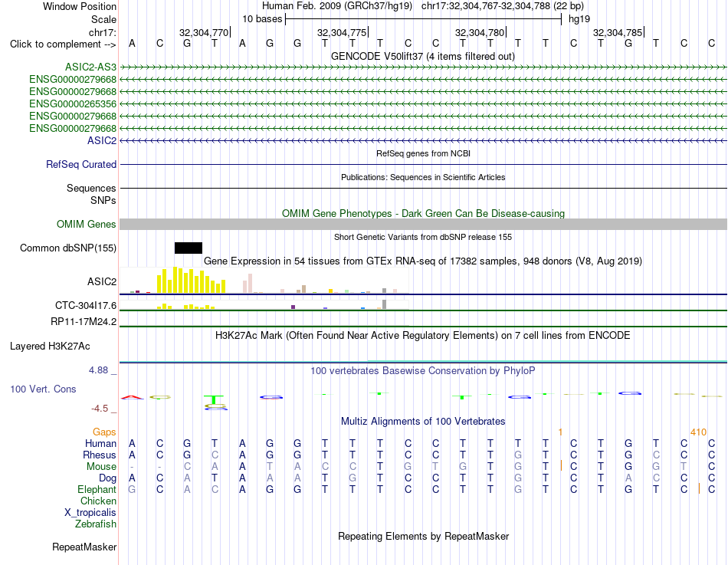Open the CTC-304I17.6 expression bar chart
728x565 pixels.
click(x=264, y=304)
